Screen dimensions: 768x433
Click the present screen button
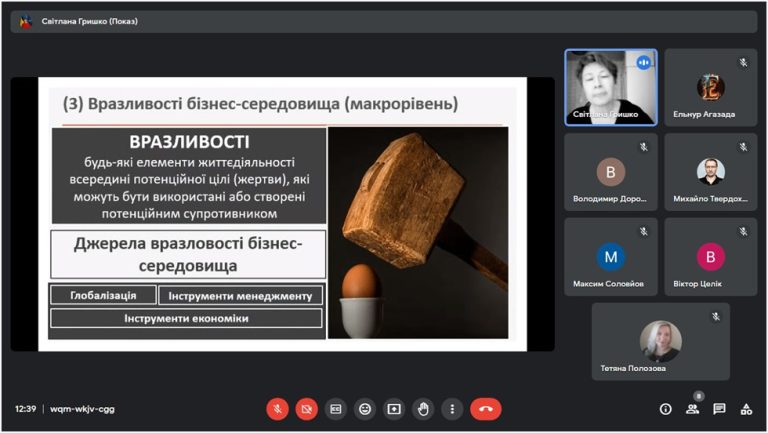[x=394, y=409]
